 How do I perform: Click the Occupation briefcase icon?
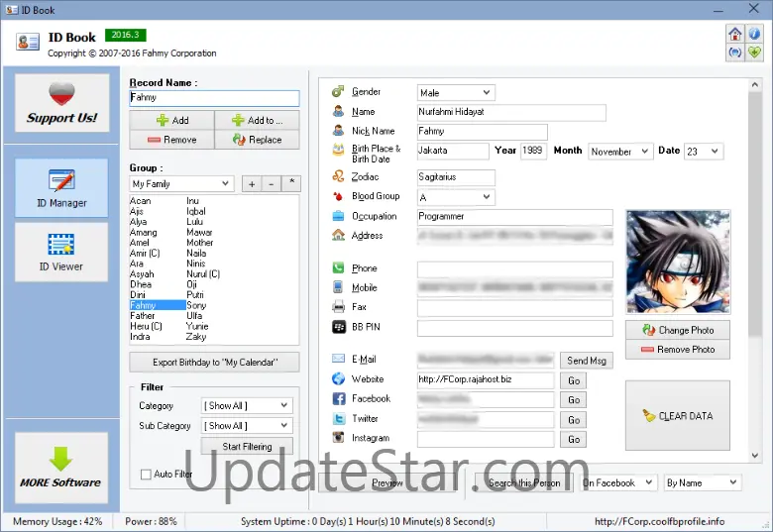point(338,216)
